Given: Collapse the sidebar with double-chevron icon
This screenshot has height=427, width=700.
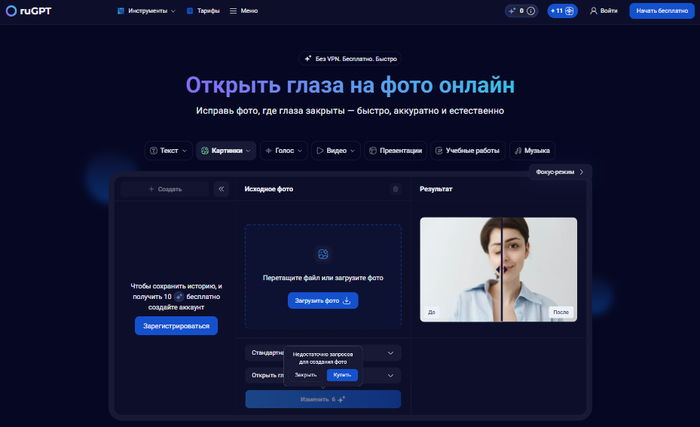Looking at the screenshot, I should pyautogui.click(x=221, y=188).
